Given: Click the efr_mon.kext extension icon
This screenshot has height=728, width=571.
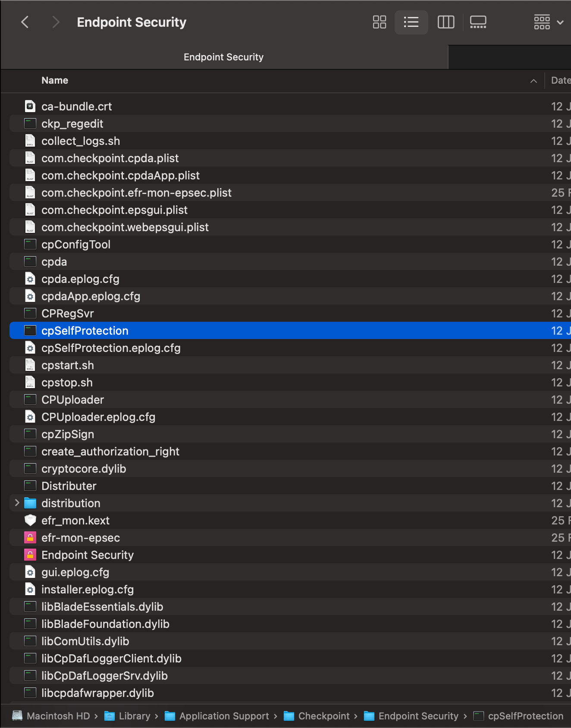Looking at the screenshot, I should [30, 520].
